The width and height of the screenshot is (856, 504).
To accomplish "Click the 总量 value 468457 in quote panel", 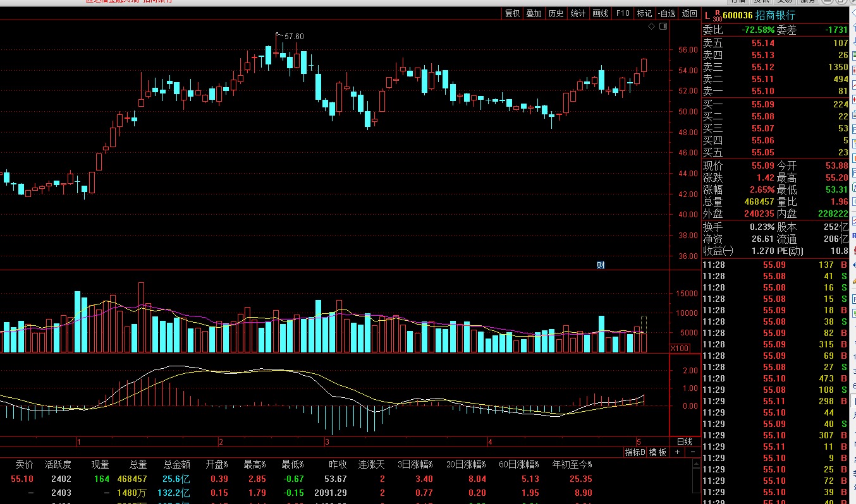I will coord(759,201).
